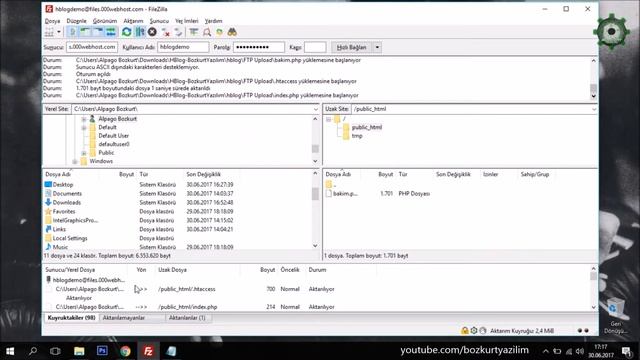Open parent folder in remote list
Screen dimensions: 640x360
tap(331, 184)
